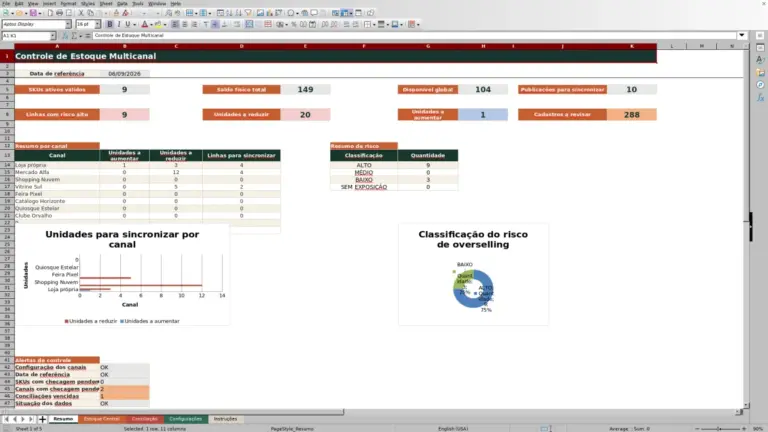Toggle Wrap Text in the formatting toolbar
Screen dimensions: 768x432
(237, 24)
